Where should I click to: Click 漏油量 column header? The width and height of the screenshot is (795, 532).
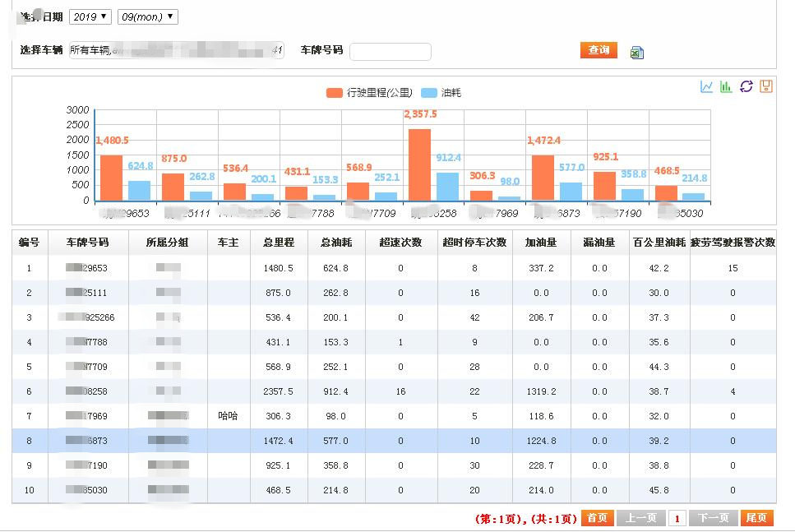tap(599, 243)
